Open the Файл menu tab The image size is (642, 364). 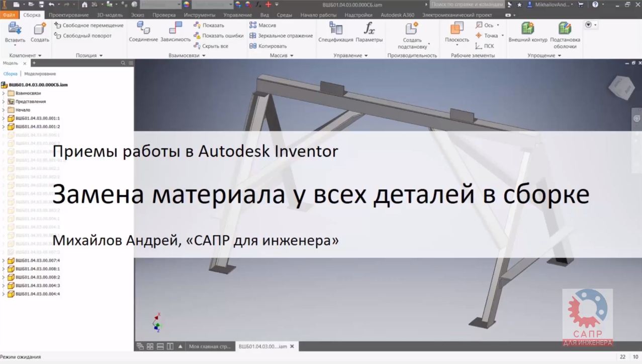pos(9,15)
